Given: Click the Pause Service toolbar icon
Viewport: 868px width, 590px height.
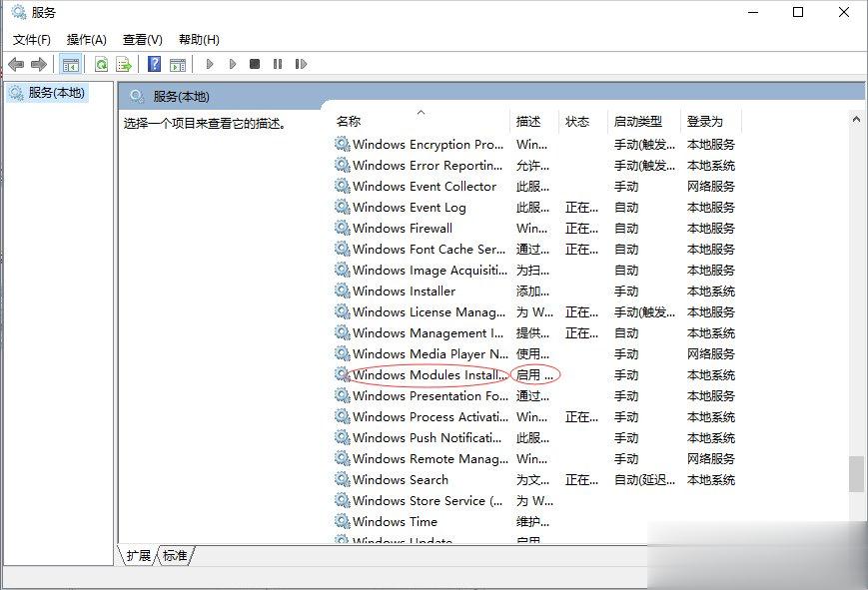Looking at the screenshot, I should tap(278, 64).
